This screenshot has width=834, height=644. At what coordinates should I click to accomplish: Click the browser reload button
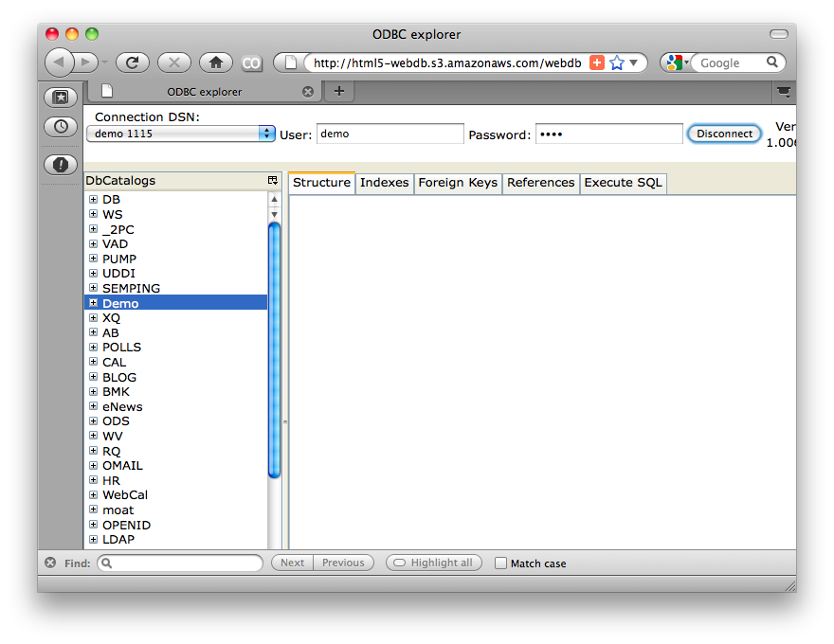coord(133,63)
